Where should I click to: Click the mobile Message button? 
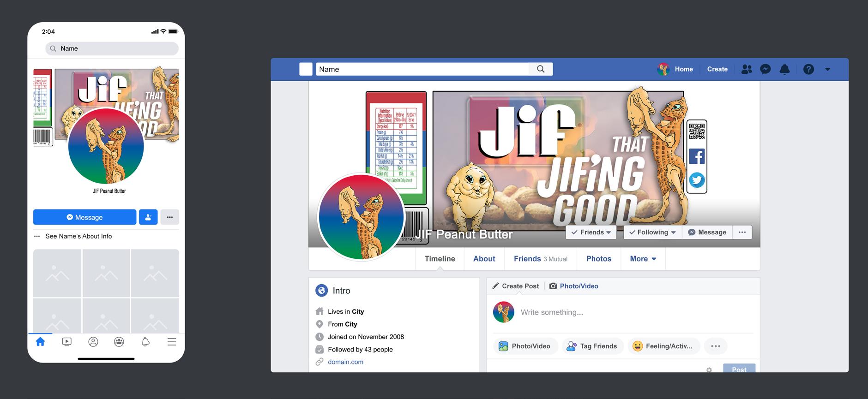[x=84, y=217]
